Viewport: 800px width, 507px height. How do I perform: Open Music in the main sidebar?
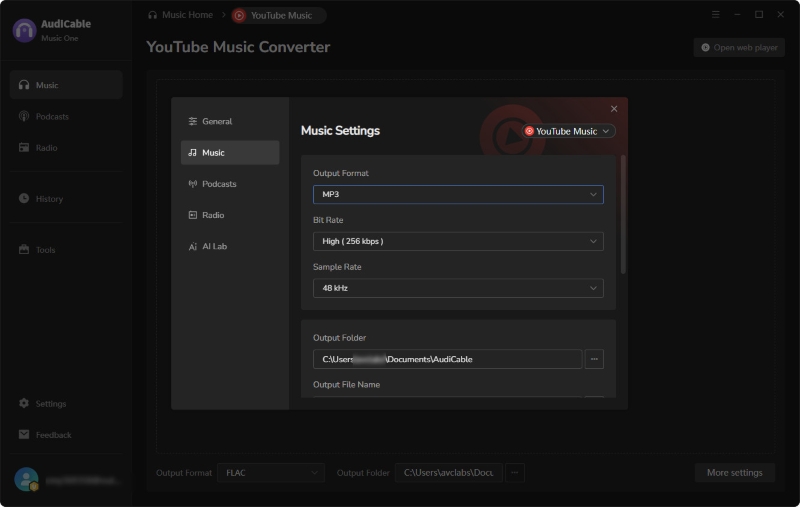click(66, 85)
